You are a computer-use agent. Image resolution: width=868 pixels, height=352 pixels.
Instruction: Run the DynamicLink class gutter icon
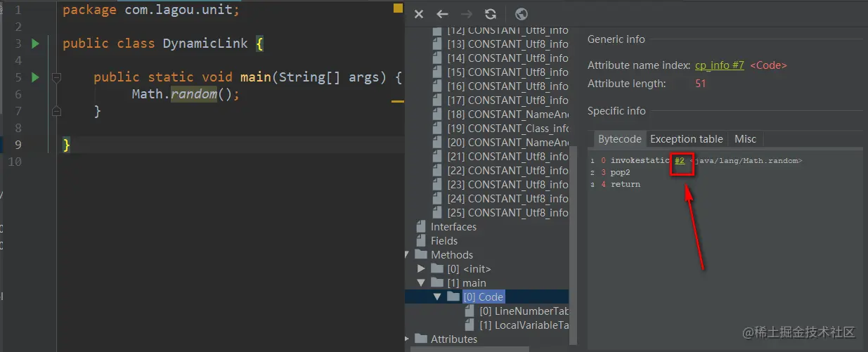[35, 44]
